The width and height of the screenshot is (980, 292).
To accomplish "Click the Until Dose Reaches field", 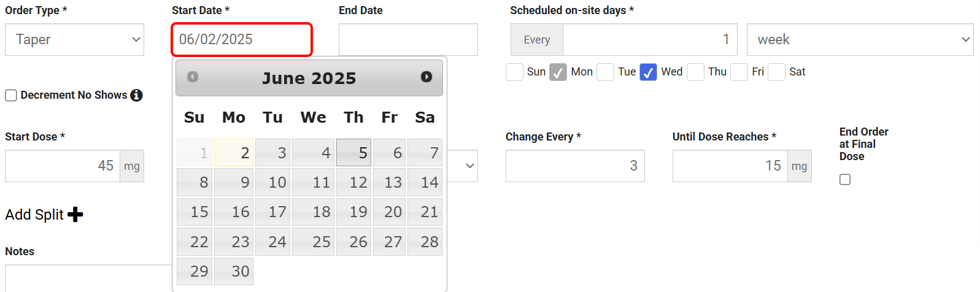I will (x=730, y=166).
